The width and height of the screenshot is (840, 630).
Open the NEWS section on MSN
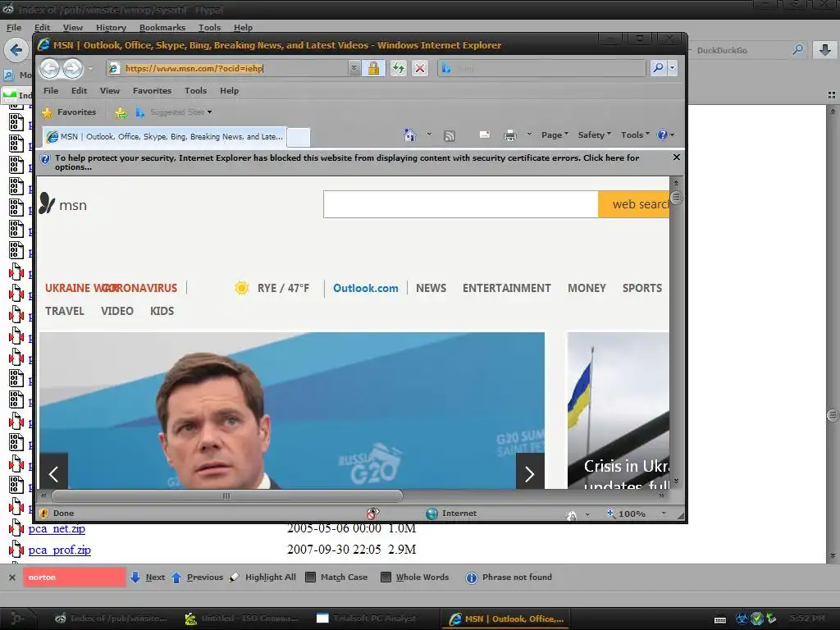point(431,288)
